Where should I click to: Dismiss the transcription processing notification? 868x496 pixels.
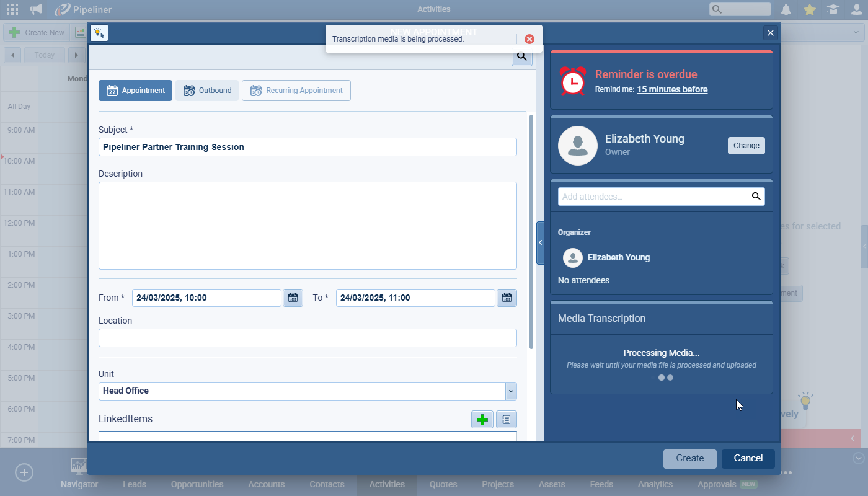529,39
